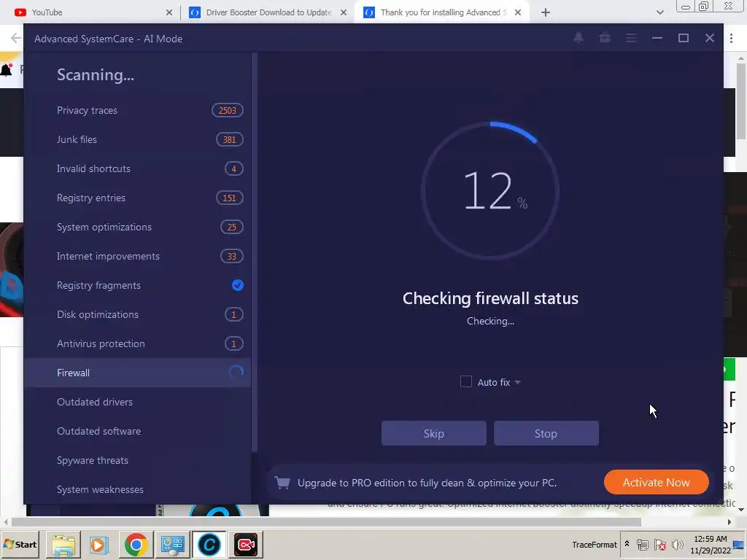Open Google Chrome from the taskbar

136,545
